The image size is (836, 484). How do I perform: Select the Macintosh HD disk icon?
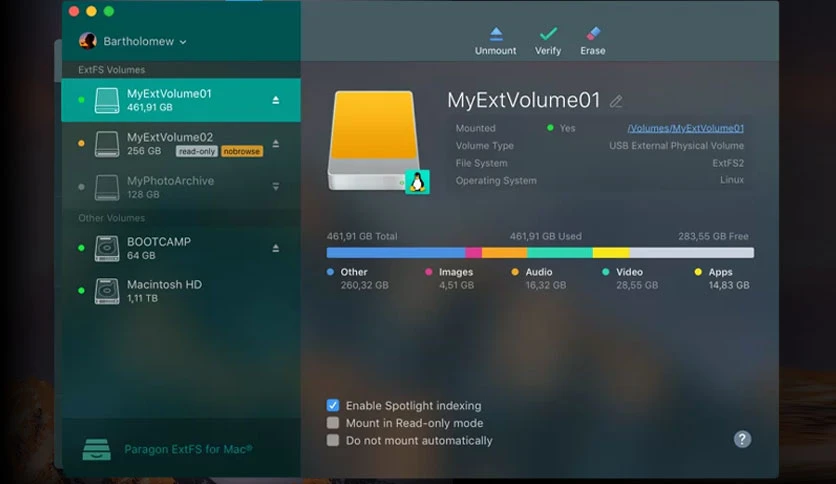[107, 291]
